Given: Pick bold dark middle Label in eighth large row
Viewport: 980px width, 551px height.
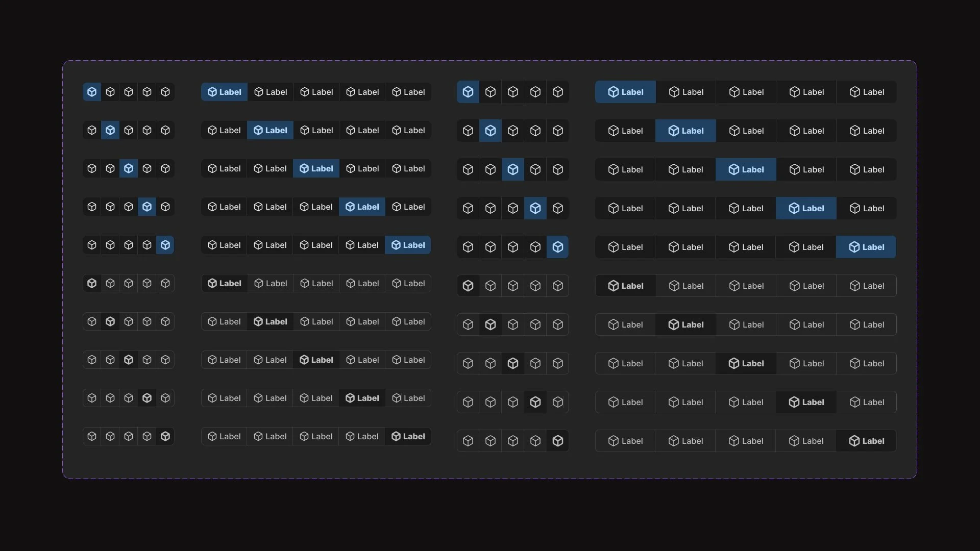Looking at the screenshot, I should 746,363.
